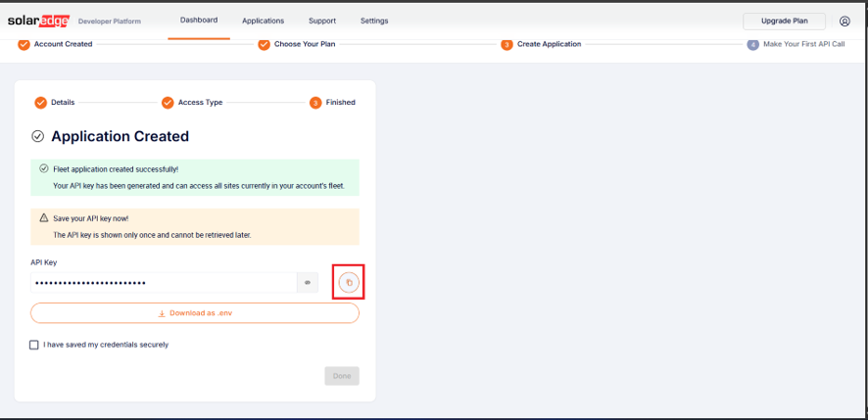Click the Account Created step label
The image size is (868, 420).
coord(63,44)
